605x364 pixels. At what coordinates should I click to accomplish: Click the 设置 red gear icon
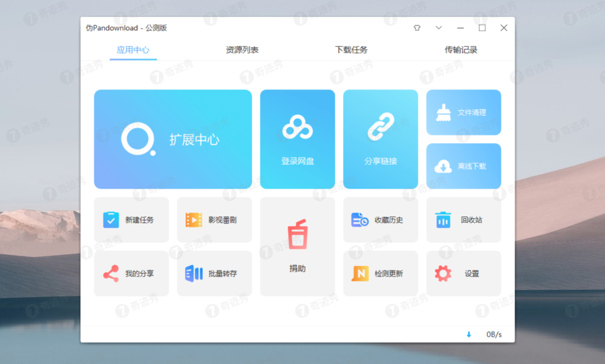(x=443, y=273)
